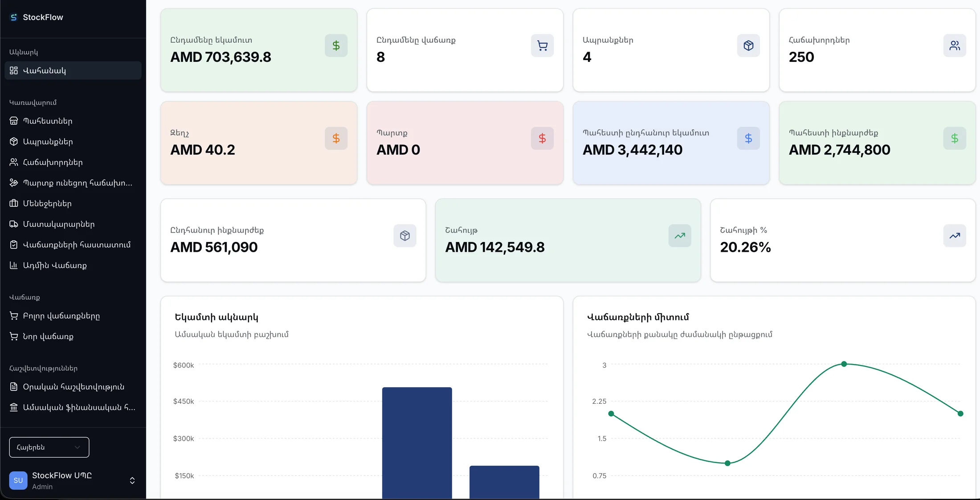The height and width of the screenshot is (500, 980).
Task: Click the trending-up icon on Շահույթ card
Action: point(680,236)
